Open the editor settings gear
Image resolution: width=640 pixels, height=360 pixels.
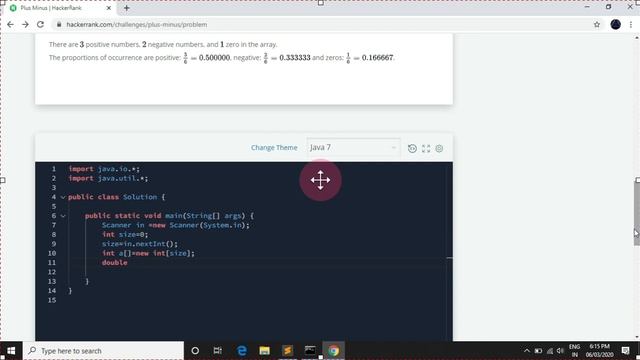439,149
